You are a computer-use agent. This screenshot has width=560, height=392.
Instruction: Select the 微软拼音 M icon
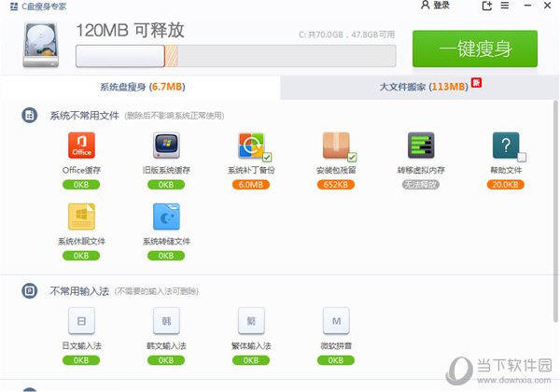(x=336, y=320)
